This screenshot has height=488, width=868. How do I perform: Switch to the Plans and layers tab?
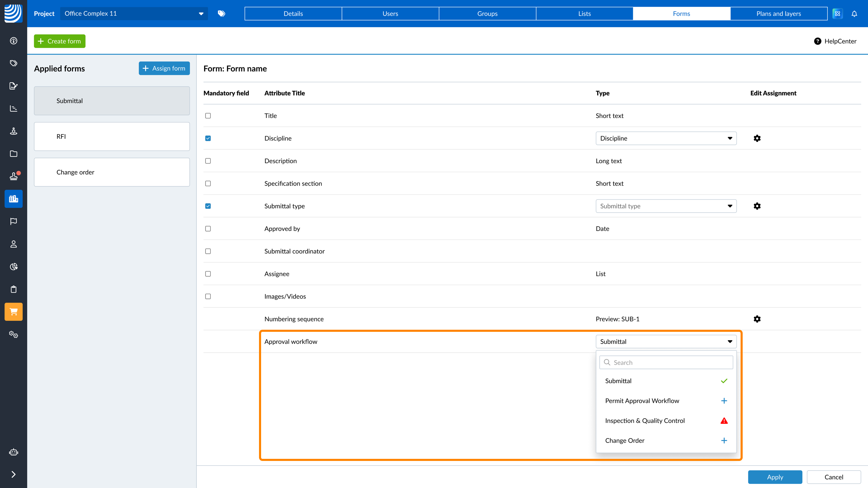click(x=778, y=14)
